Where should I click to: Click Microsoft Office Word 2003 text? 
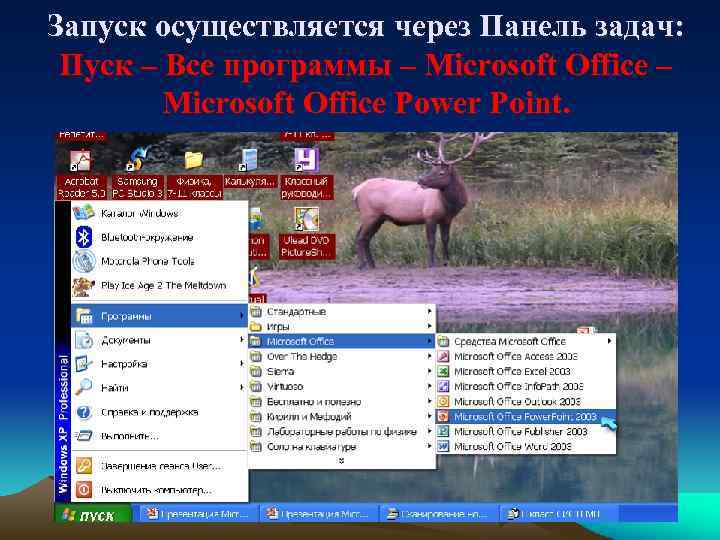point(512,446)
